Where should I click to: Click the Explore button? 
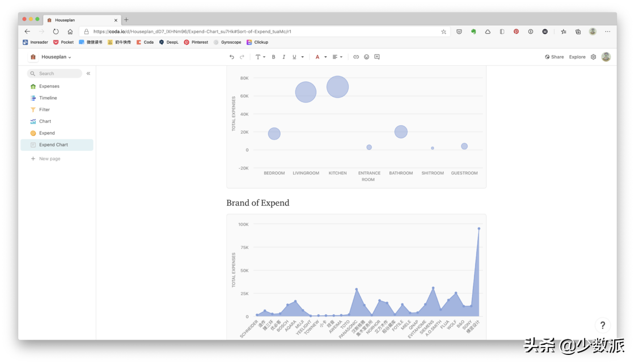(577, 57)
